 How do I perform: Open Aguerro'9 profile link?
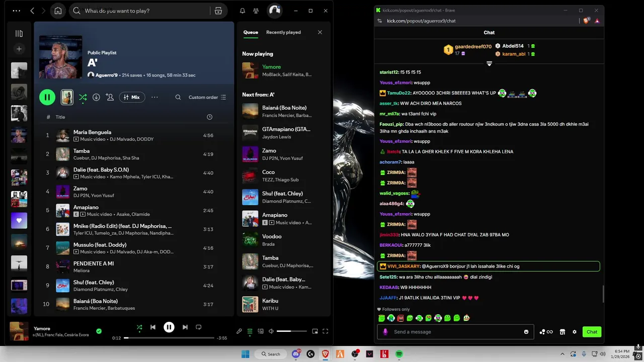click(106, 75)
